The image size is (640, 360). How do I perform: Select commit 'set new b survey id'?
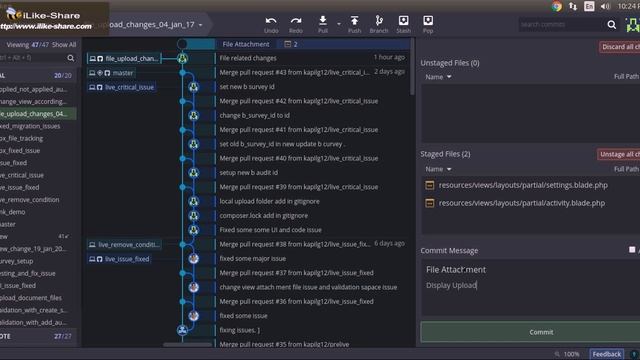247,87
